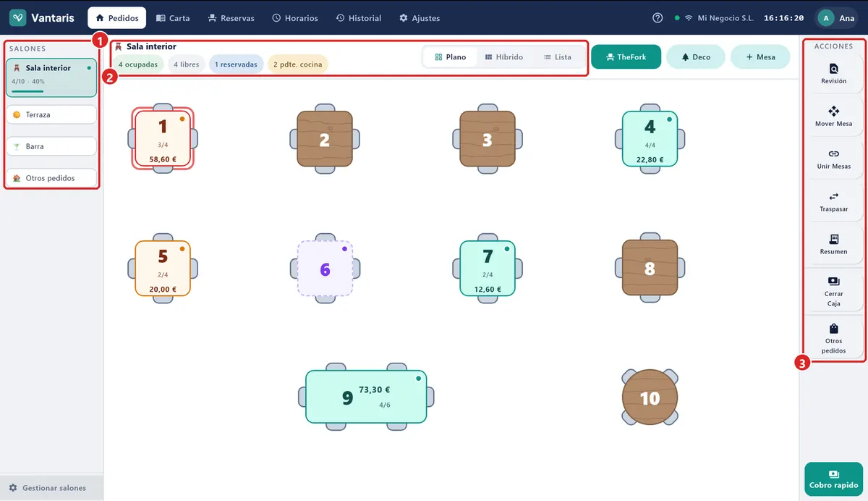Viewport: 868px width, 501px height.
Task: Click Ana's user avatar
Action: [826, 18]
